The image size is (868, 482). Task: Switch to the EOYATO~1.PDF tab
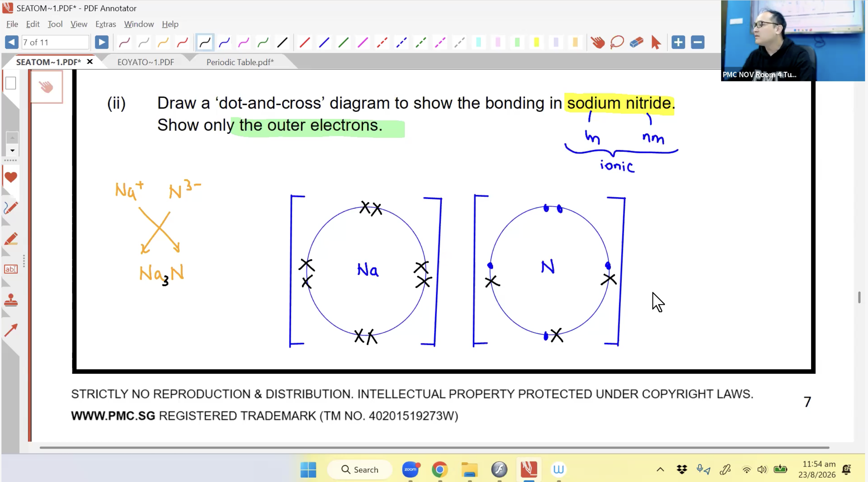pos(146,62)
